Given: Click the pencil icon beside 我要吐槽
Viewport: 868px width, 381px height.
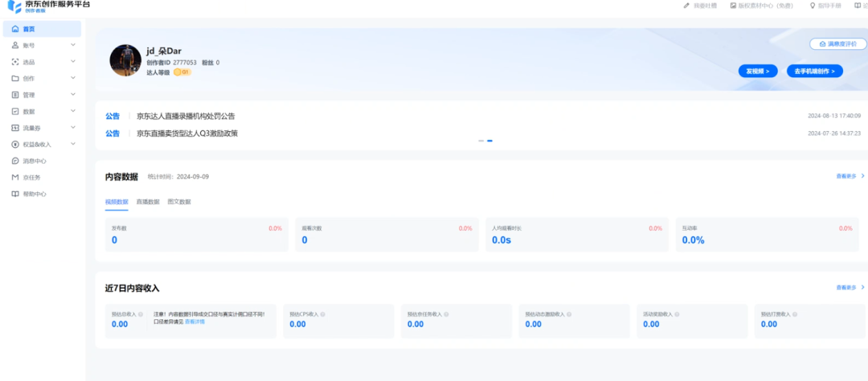Looking at the screenshot, I should 687,6.
